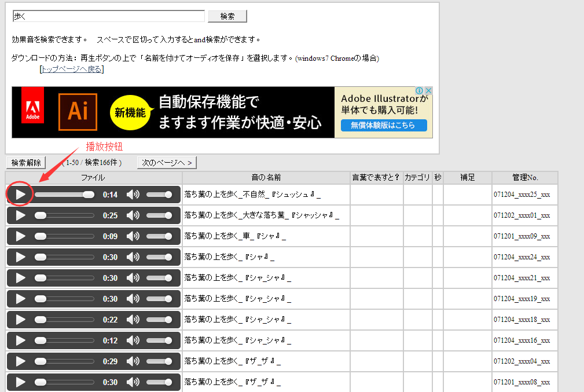
Task: Click management number 071204_xxxx24_xxx
Action: (522, 257)
